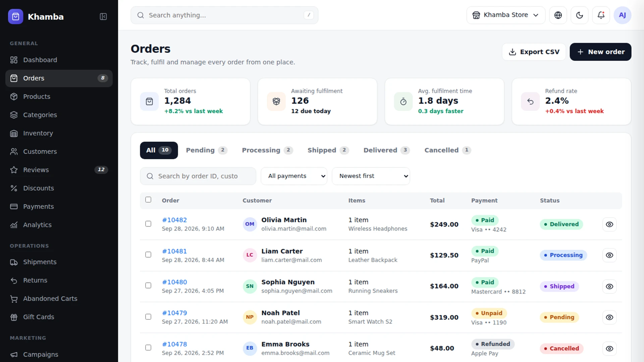View cancelled order #10478 eye icon

point(609,349)
